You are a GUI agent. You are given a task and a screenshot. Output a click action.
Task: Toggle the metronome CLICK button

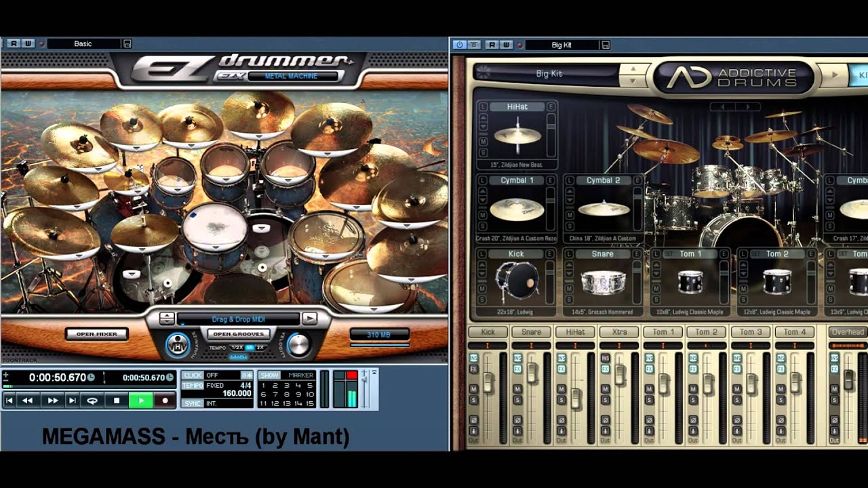click(x=193, y=375)
